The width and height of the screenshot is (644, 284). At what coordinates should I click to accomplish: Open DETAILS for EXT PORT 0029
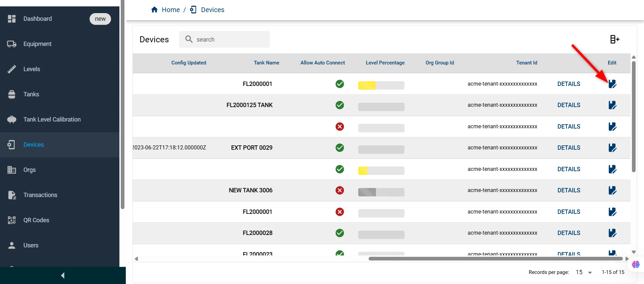click(569, 148)
